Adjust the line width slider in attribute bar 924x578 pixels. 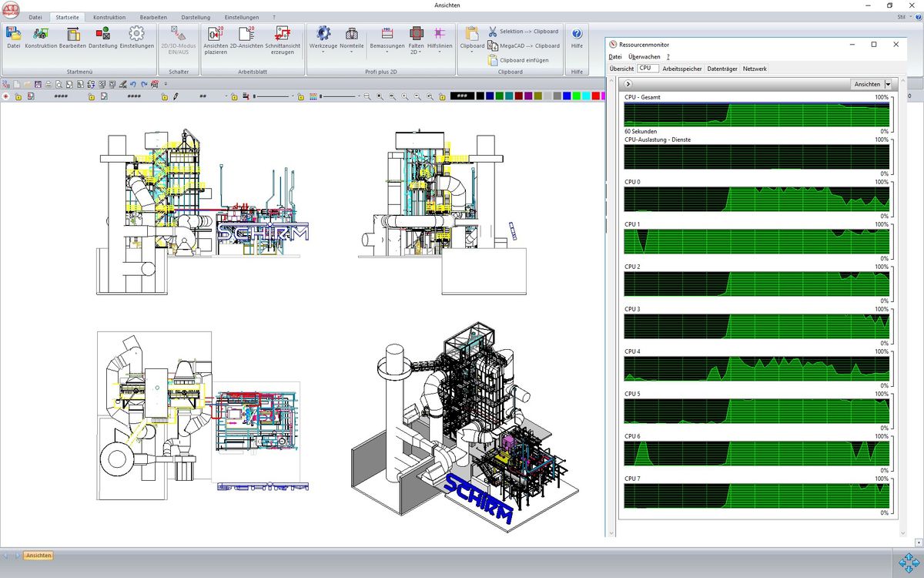click(x=273, y=97)
